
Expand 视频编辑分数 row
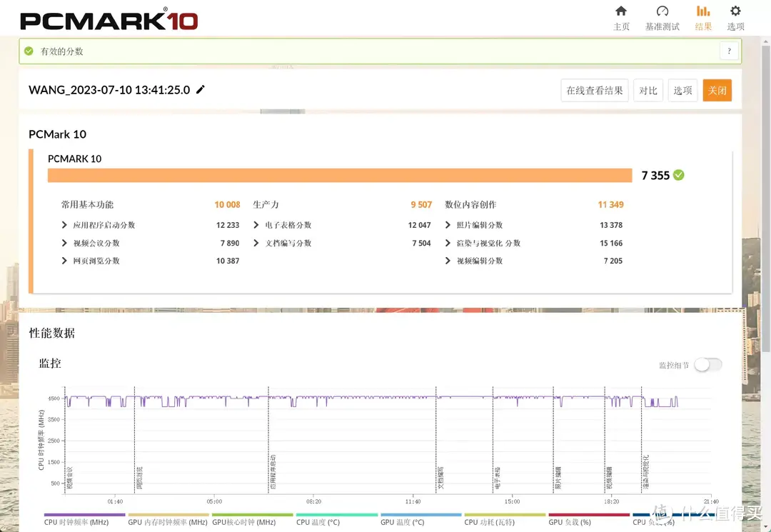click(x=448, y=261)
